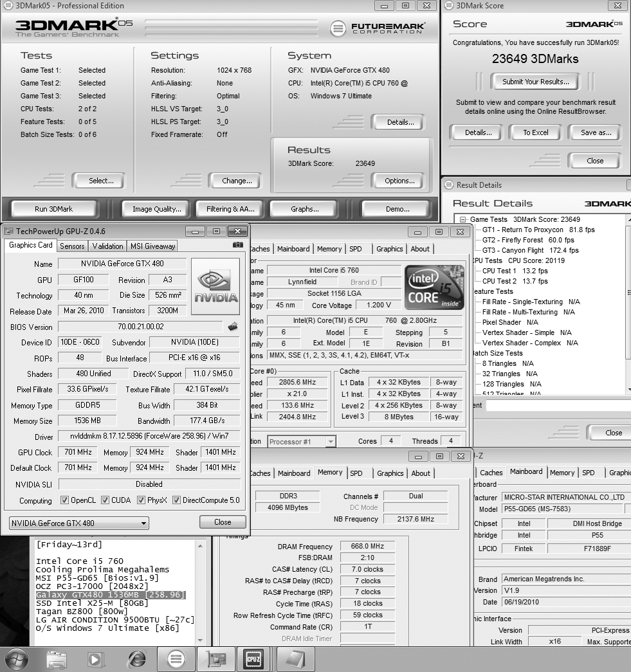Click the Futuremark Corporation logo

[x=377, y=28]
